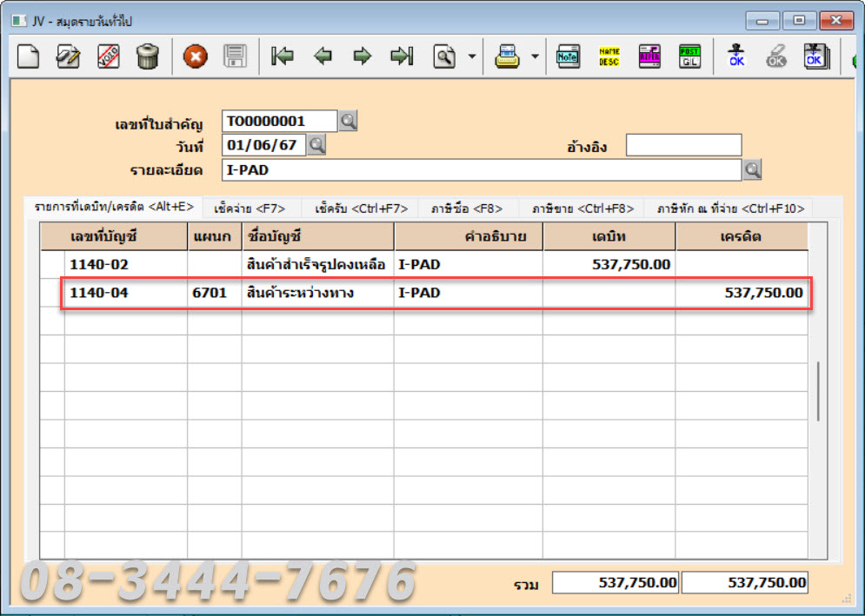The image size is (865, 616).
Task: Click account name สินค้าสำเร็จรูปคงเหลือ
Action: click(x=318, y=265)
